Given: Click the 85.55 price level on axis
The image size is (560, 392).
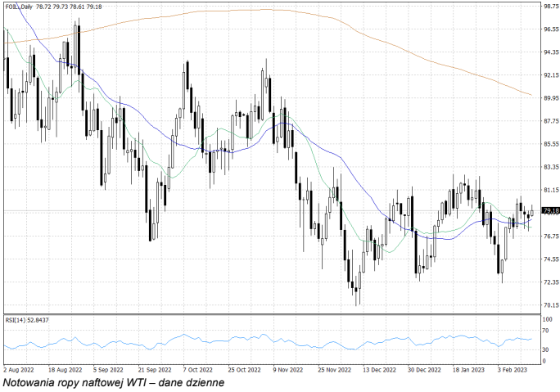Looking at the screenshot, I should (x=550, y=144).
